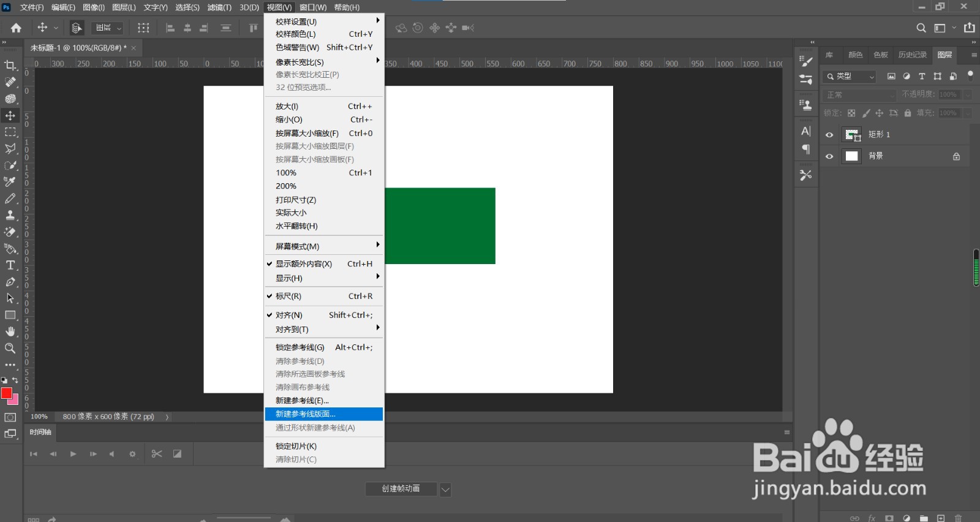This screenshot has height=522, width=980.
Task: Choose 新建参考线(E)... menu item
Action: (x=324, y=401)
